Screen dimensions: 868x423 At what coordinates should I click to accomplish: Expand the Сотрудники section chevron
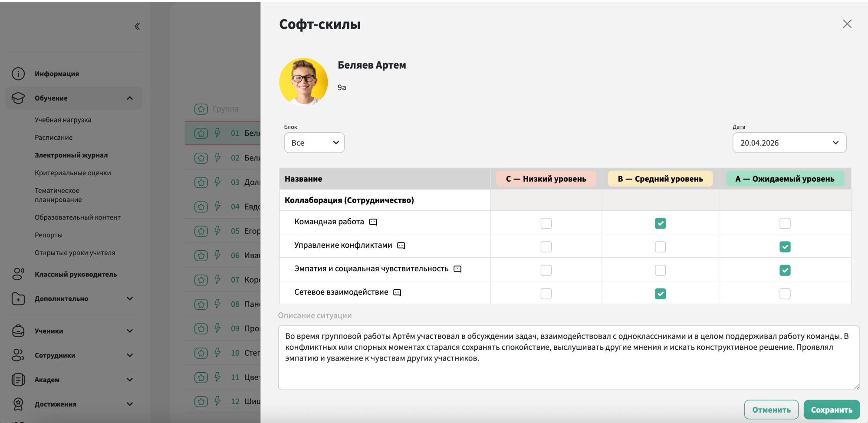(x=130, y=355)
